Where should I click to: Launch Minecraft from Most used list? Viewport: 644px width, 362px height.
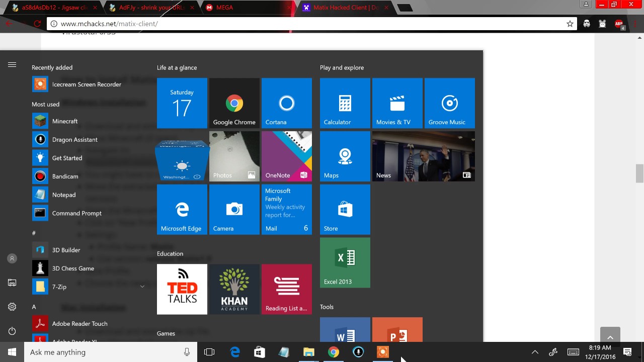86,121
